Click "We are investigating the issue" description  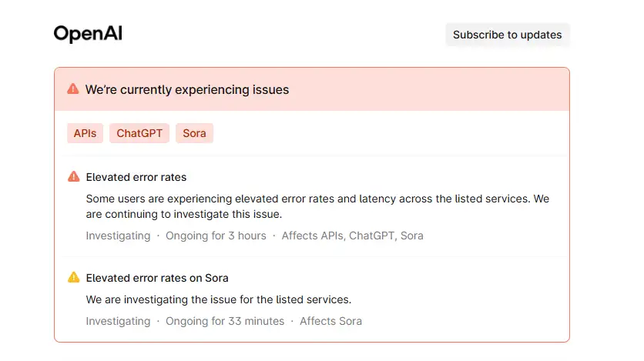pos(219,299)
